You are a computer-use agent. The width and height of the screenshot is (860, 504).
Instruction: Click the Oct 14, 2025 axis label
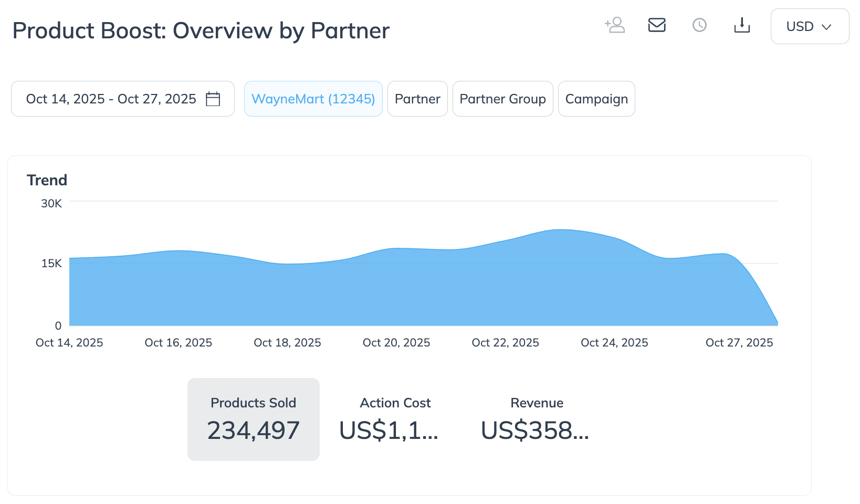click(69, 343)
